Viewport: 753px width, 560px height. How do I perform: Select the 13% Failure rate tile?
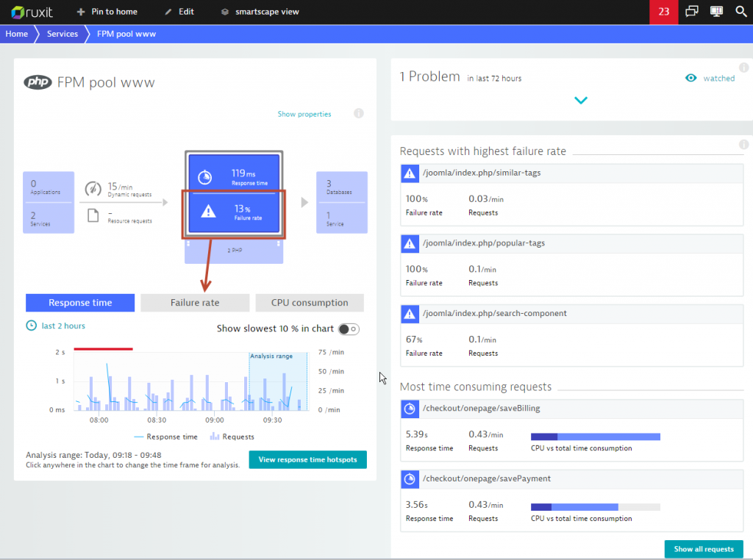234,212
